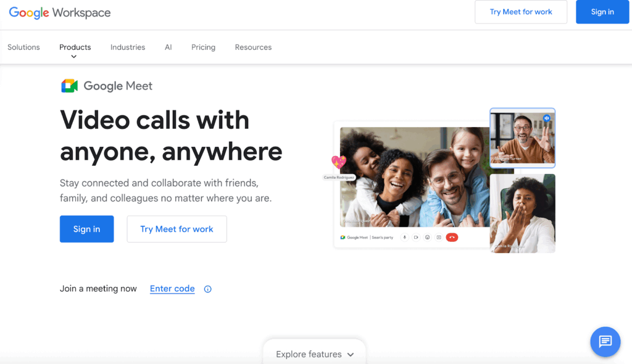Image resolution: width=632 pixels, height=364 pixels.
Task: Follow the Enter code link
Action: pos(172,289)
